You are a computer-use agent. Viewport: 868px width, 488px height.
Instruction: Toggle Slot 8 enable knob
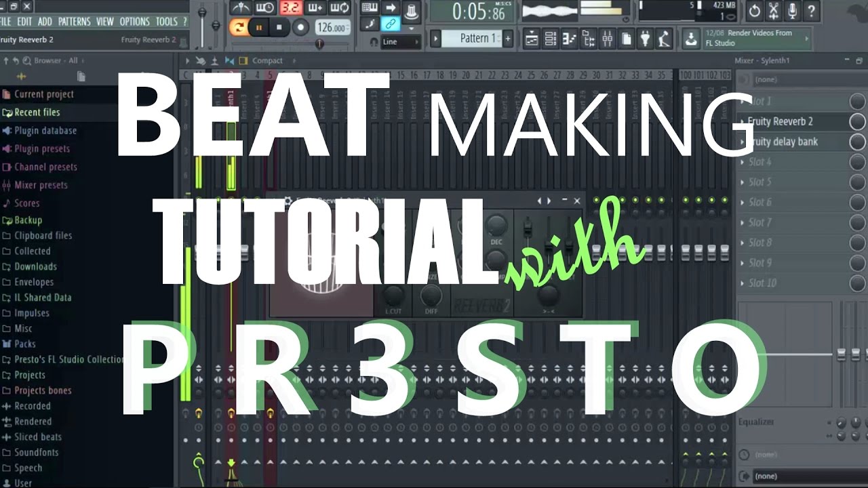[x=857, y=243]
